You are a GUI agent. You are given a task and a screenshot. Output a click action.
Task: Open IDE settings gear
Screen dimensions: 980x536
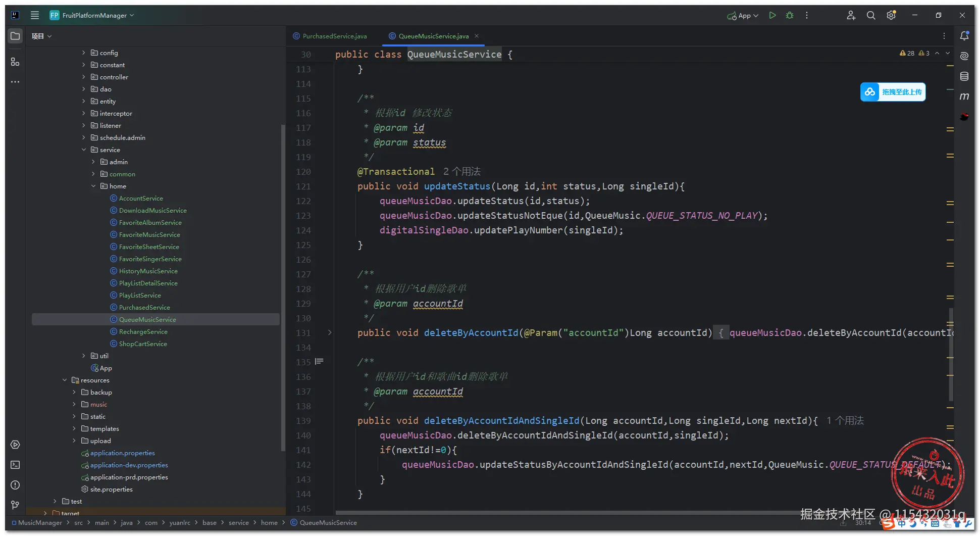tap(891, 15)
